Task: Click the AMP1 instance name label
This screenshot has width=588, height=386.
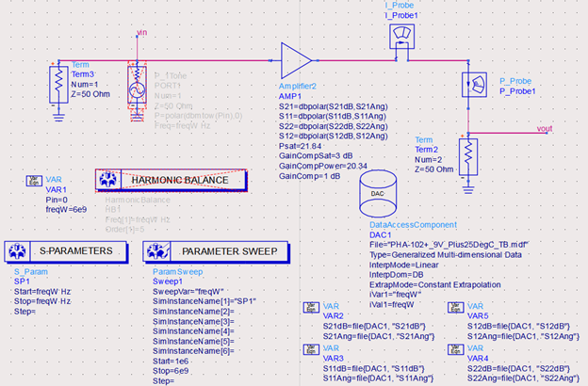Action: (290, 96)
